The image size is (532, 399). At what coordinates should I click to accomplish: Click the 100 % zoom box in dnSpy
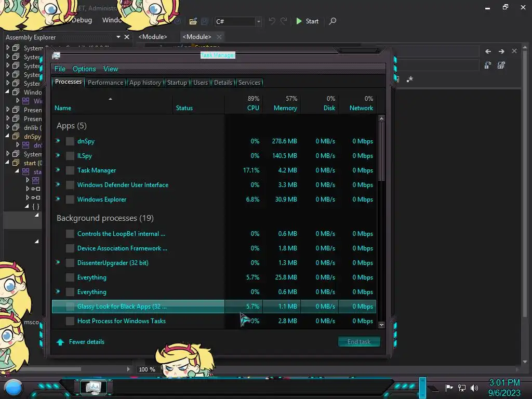pos(147,369)
